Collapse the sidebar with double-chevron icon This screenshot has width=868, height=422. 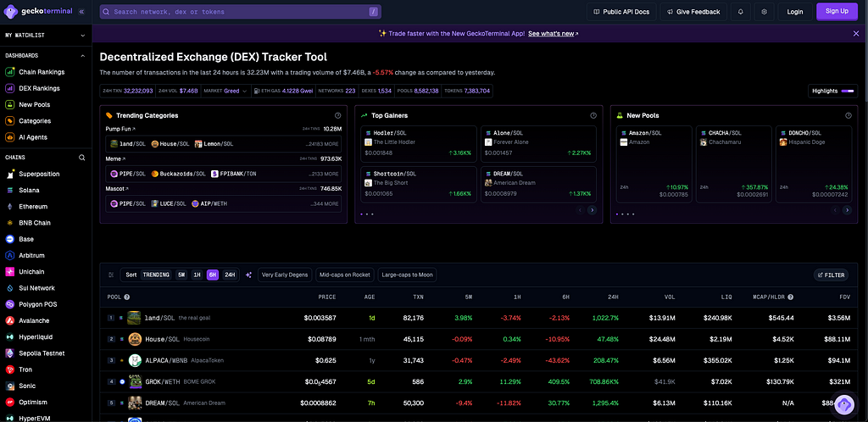pyautogui.click(x=81, y=11)
